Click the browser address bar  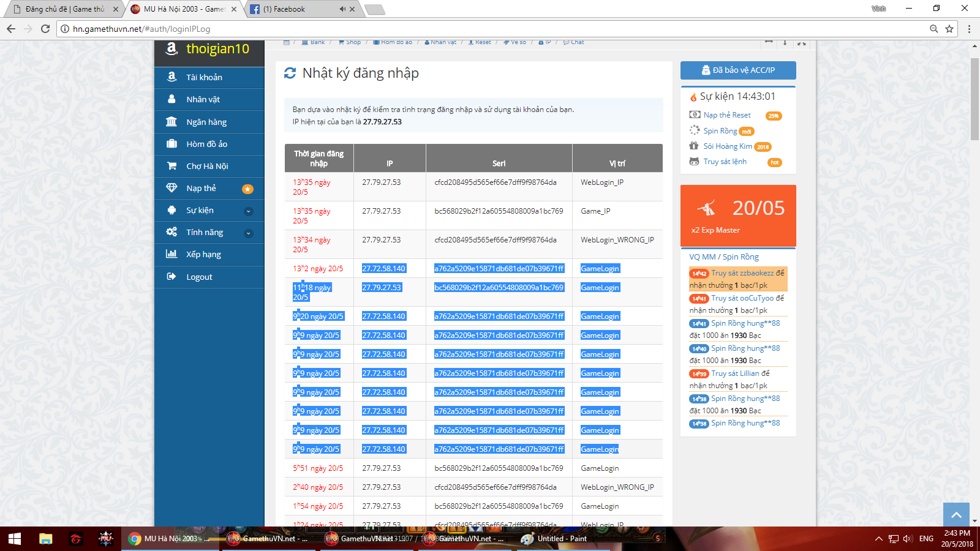coord(490,29)
